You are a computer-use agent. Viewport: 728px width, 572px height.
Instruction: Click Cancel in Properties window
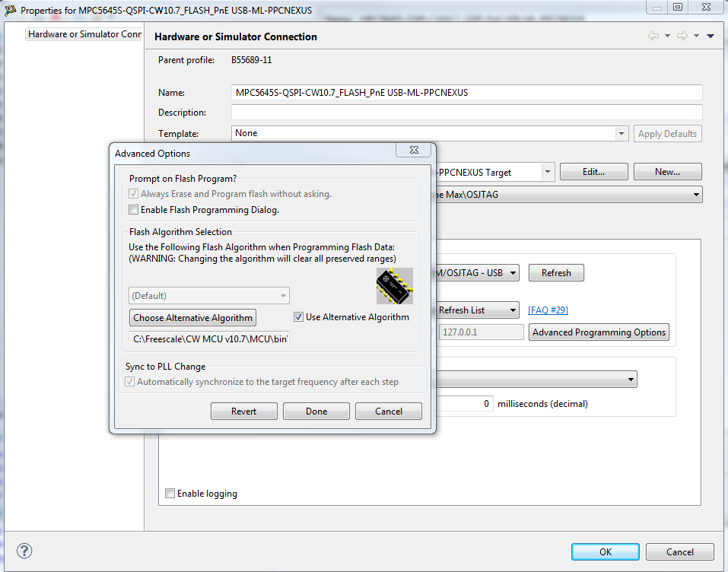680,551
